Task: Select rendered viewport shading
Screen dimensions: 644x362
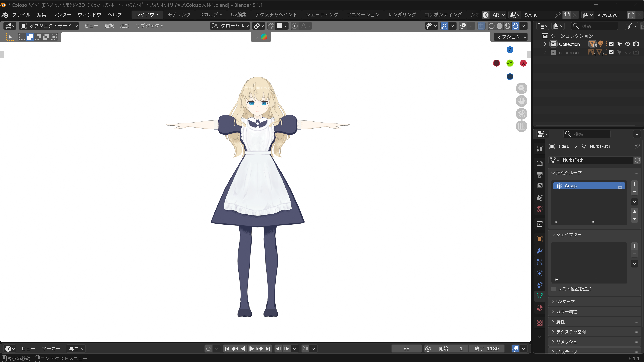Action: 515,26
